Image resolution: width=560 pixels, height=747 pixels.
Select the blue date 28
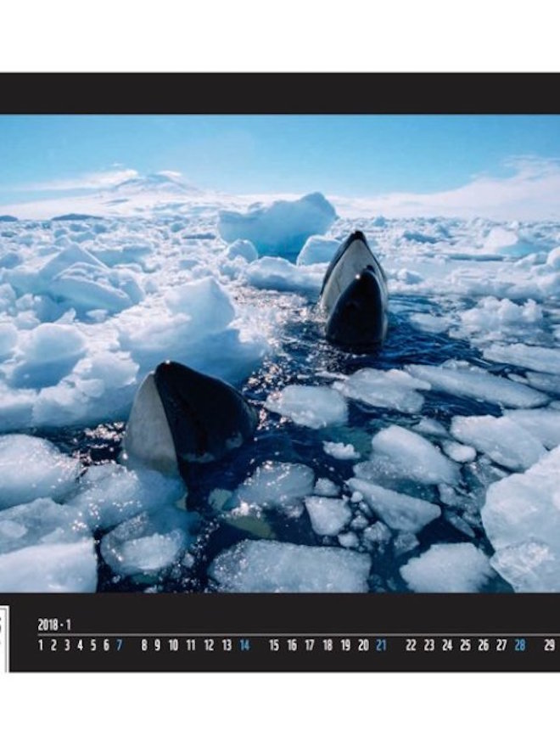click(519, 645)
